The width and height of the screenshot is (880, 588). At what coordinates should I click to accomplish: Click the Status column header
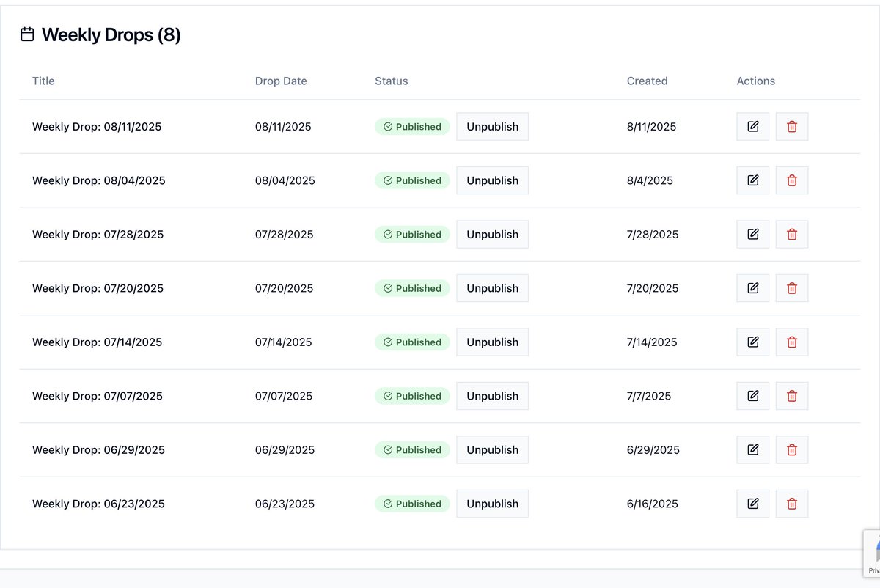click(x=391, y=81)
